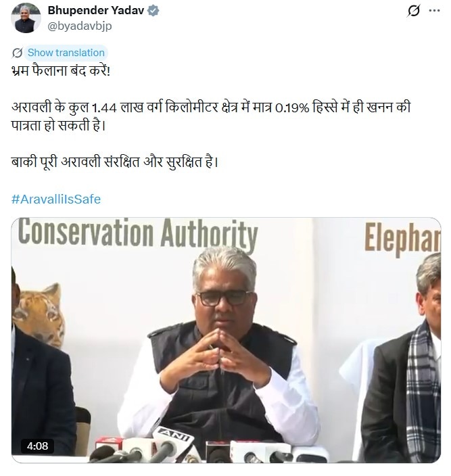The image size is (451, 476).
Task: Click the 0.19% figure in the post
Action: click(292, 108)
